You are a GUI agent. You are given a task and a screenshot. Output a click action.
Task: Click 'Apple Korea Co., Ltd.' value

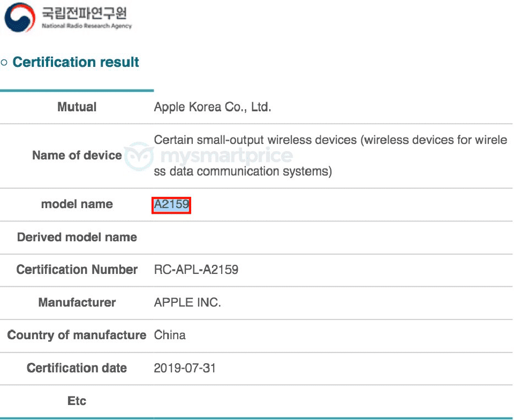click(x=213, y=107)
